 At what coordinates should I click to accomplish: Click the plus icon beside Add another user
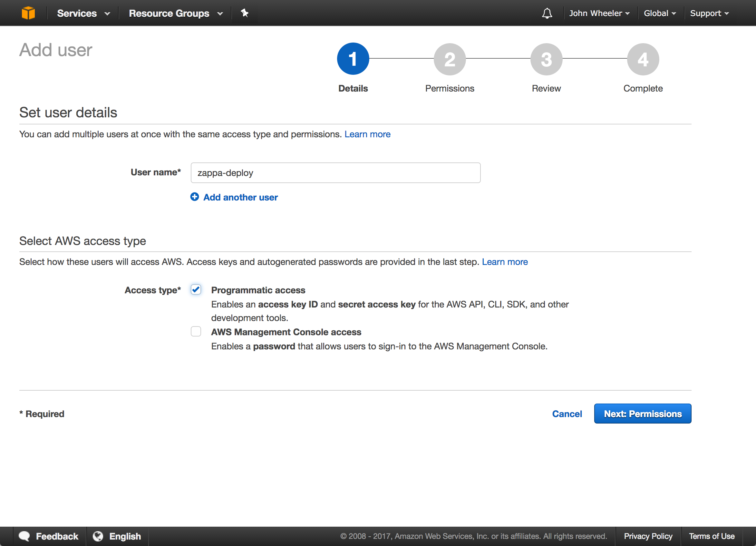pyautogui.click(x=195, y=197)
